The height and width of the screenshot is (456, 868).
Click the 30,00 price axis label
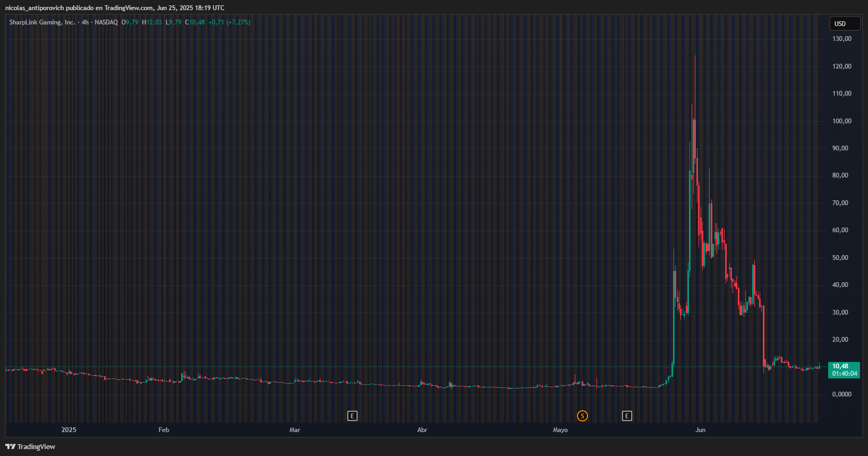tap(840, 313)
